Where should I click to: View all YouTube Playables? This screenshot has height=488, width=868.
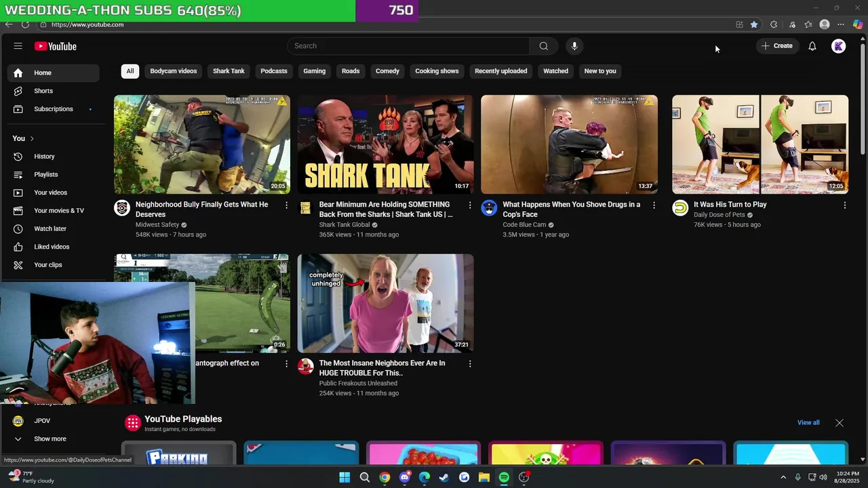point(808,423)
